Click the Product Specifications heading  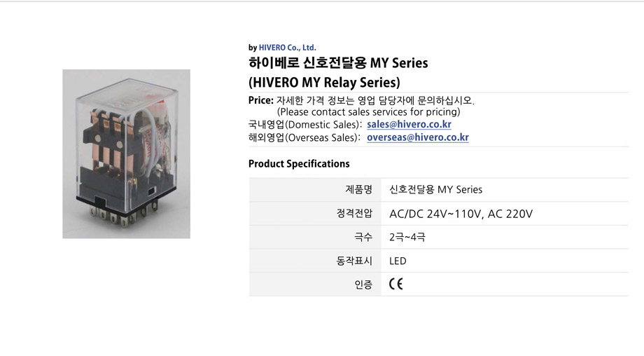(x=299, y=163)
